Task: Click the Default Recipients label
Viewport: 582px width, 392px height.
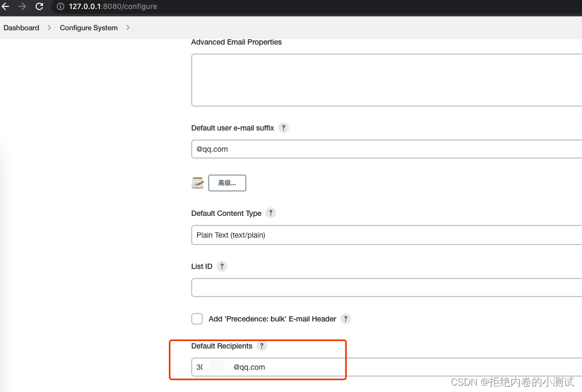Action: [x=221, y=346]
